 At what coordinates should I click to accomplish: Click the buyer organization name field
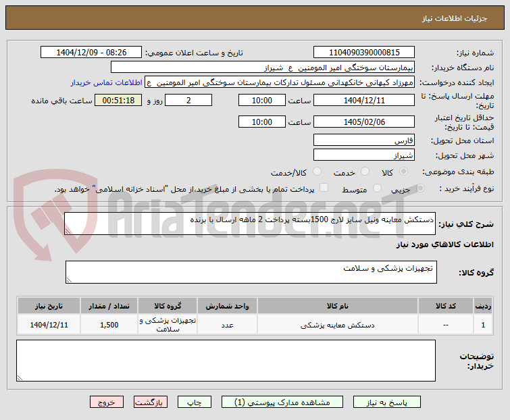(x=263, y=68)
